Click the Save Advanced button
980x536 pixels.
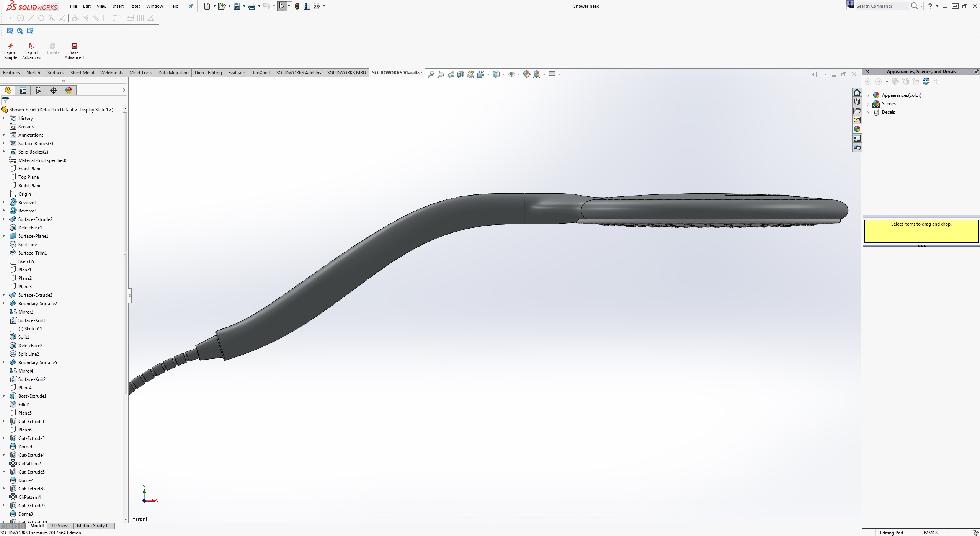(x=74, y=51)
